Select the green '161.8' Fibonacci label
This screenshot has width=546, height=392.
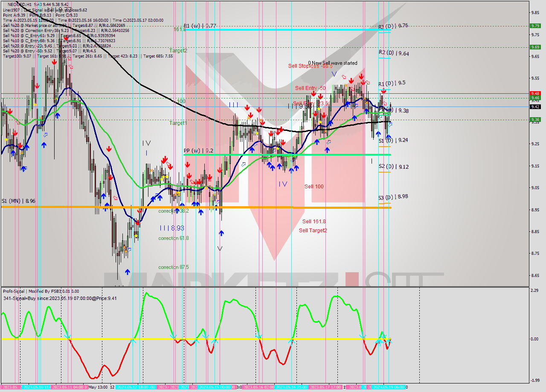tap(180, 29)
